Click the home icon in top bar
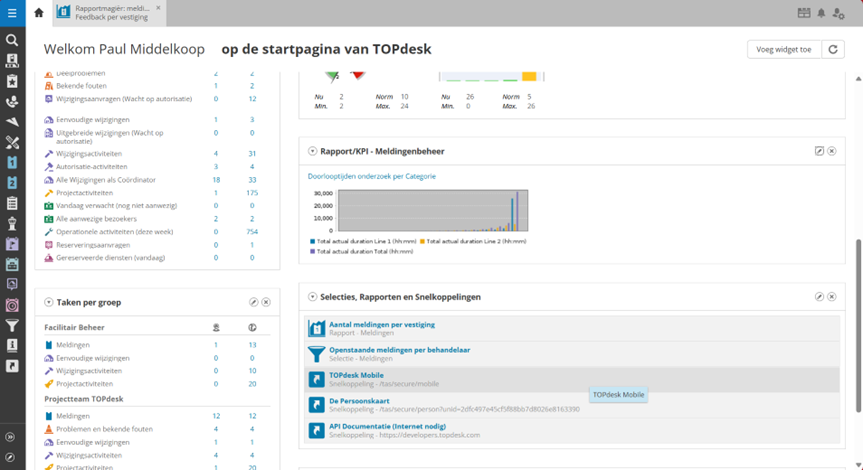Image resolution: width=863 pixels, height=470 pixels. pyautogui.click(x=39, y=13)
